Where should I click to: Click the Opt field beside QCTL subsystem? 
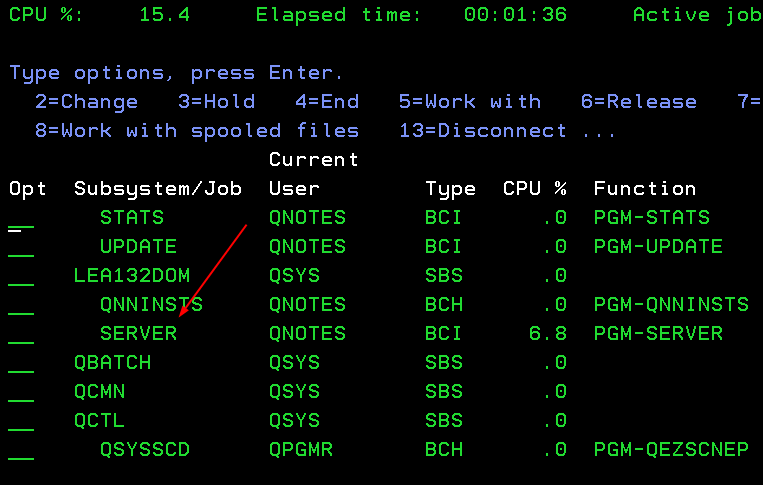point(21,421)
